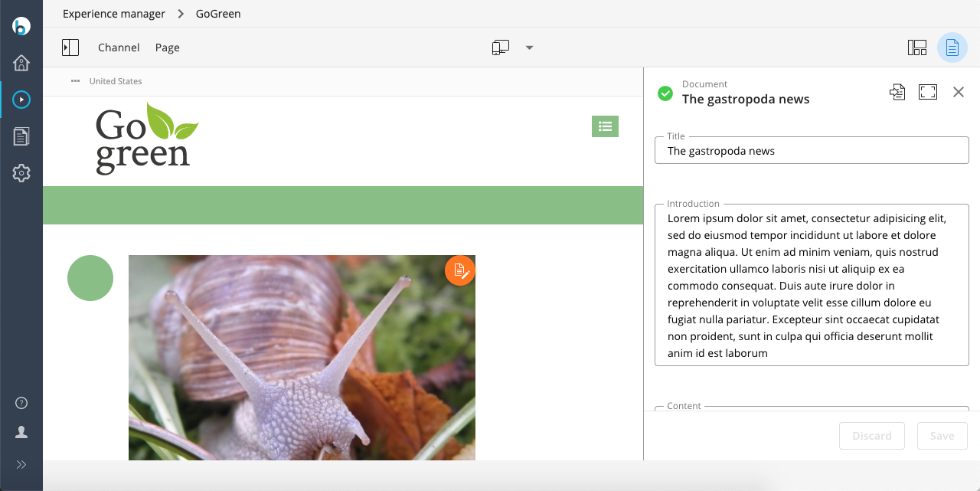This screenshot has width=980, height=491.
Task: Expand the viewport dropdown arrow
Action: pos(529,47)
